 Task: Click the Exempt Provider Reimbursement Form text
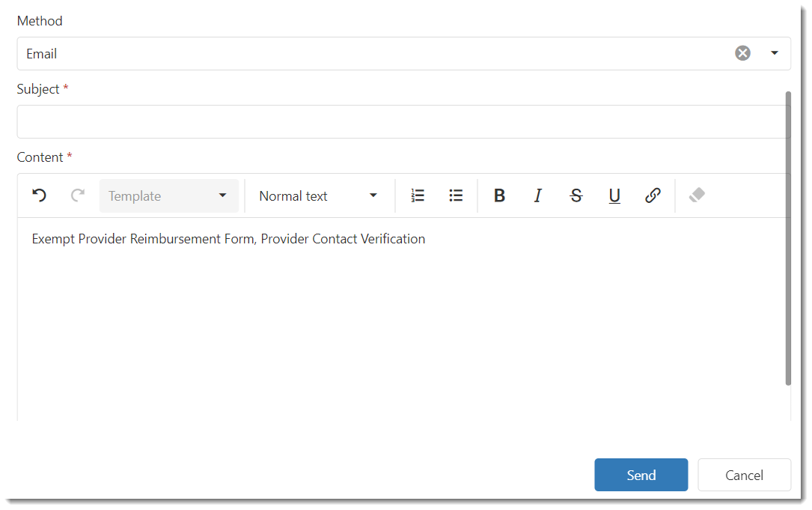[x=143, y=239]
